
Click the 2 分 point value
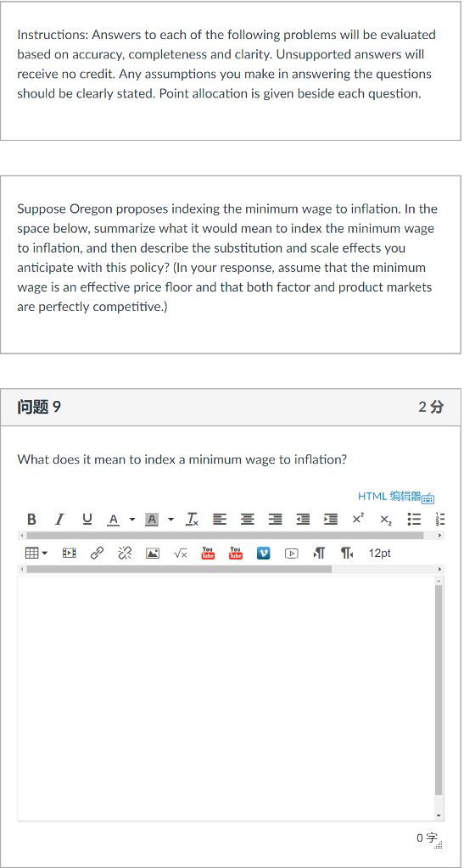click(431, 408)
